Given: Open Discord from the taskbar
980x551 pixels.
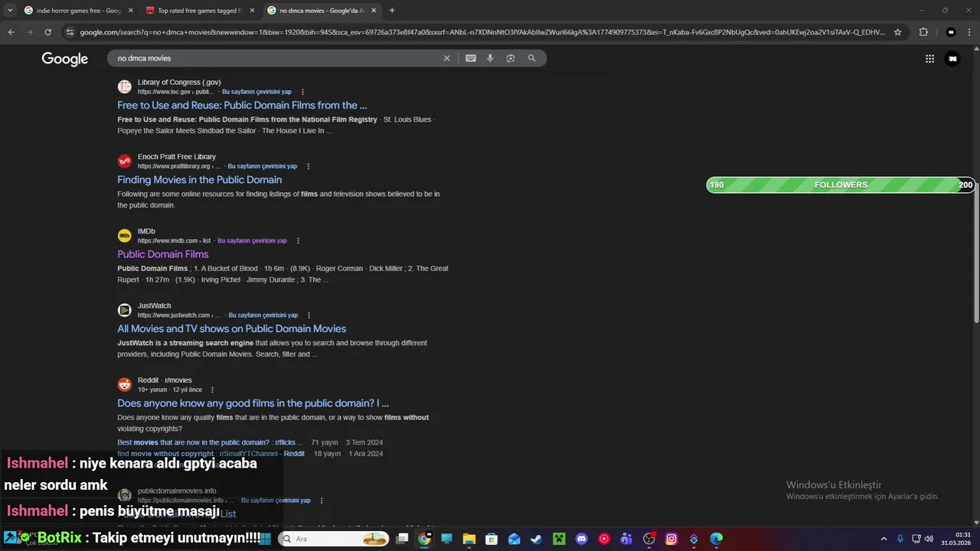Looking at the screenshot, I should tap(581, 539).
